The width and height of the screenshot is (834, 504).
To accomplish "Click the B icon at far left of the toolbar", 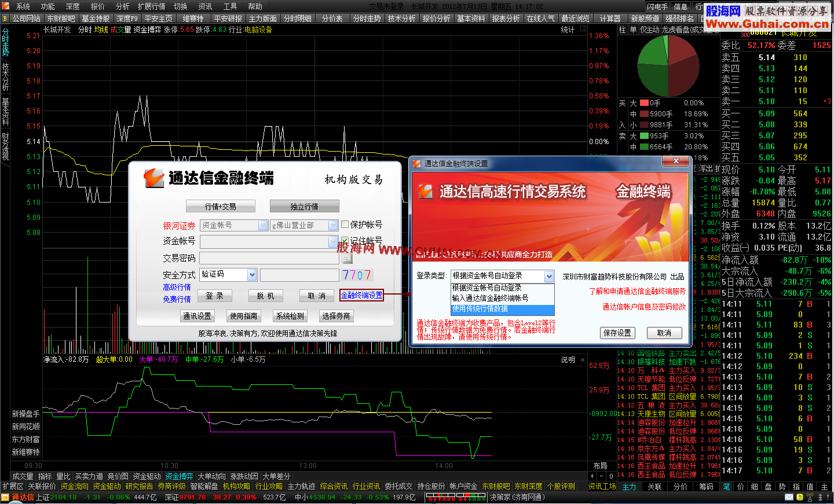I will (x=5, y=19).
